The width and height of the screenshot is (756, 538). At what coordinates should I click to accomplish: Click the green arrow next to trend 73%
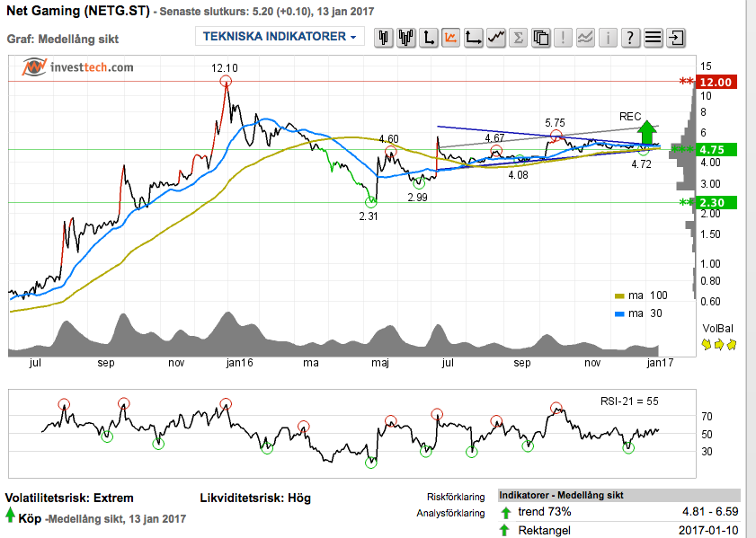[505, 513]
